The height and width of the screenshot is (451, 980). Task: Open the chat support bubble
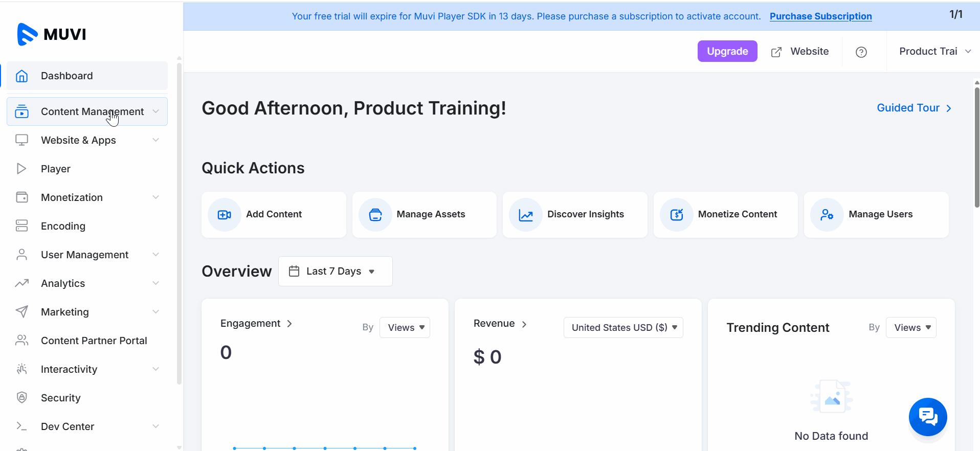pyautogui.click(x=927, y=417)
